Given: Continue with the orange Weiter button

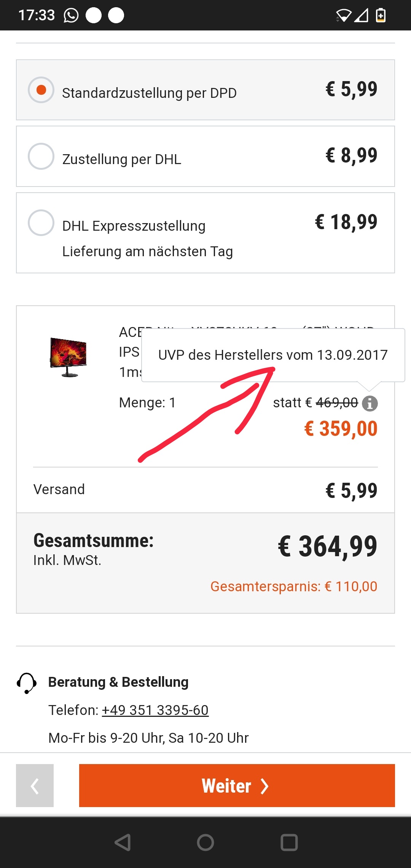Looking at the screenshot, I should coord(237,785).
